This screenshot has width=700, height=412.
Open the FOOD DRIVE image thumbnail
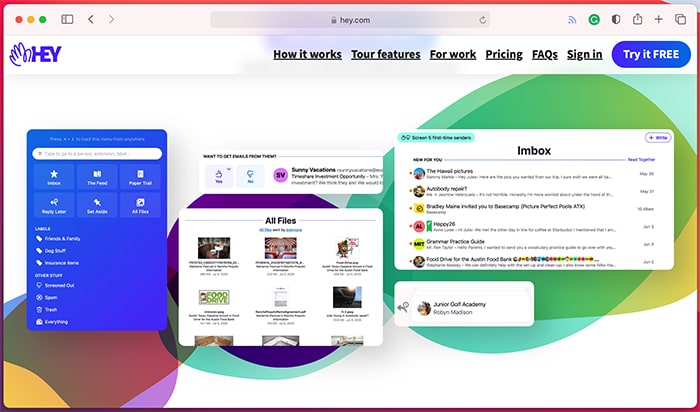[x=214, y=297]
